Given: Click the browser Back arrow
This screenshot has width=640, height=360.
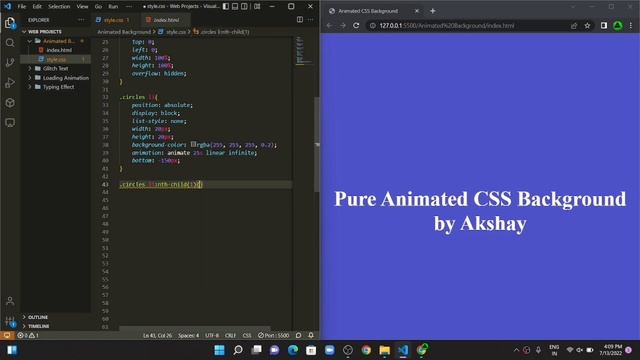Looking at the screenshot, I should (x=329, y=25).
